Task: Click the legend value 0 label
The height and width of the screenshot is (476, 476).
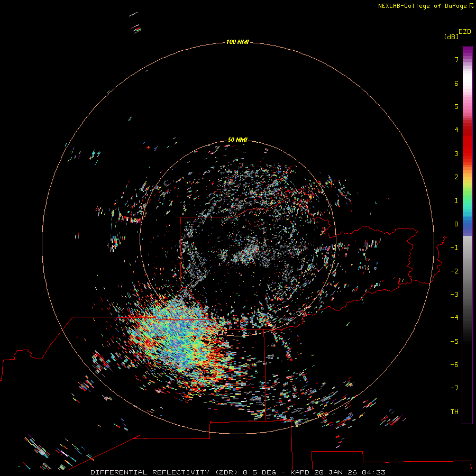Action: 456,224
